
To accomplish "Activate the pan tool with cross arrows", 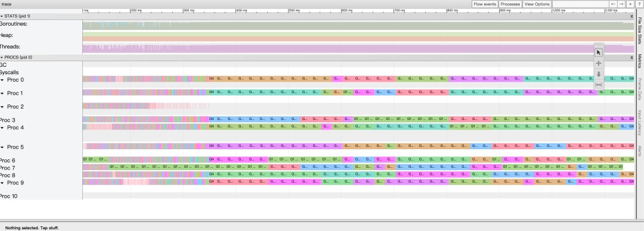I will pyautogui.click(x=599, y=63).
